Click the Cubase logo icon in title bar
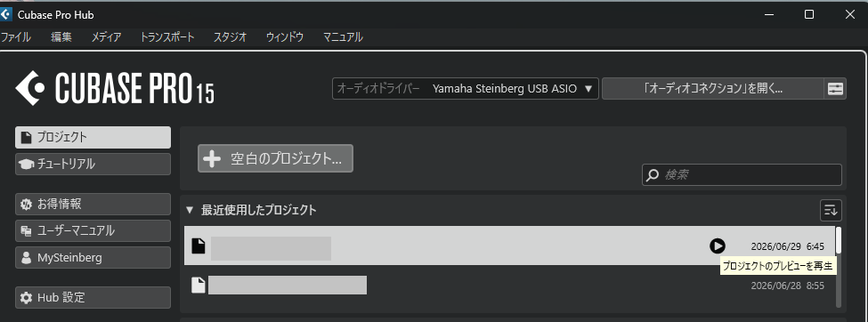868x322 pixels. [5, 14]
